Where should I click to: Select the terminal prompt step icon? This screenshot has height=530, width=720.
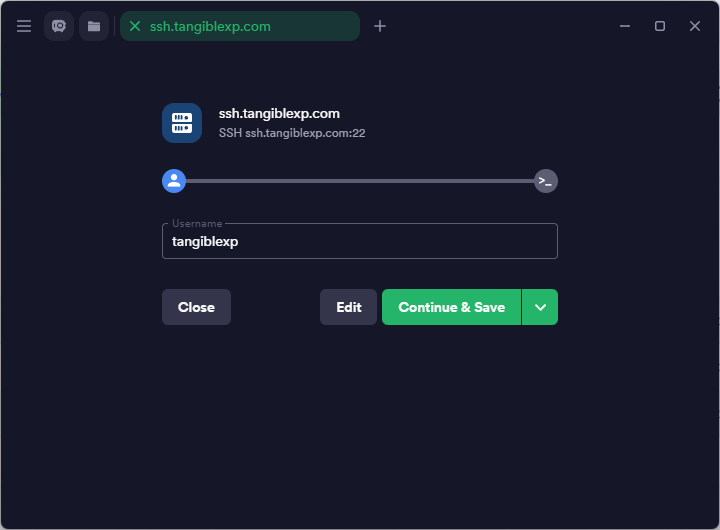coord(545,181)
